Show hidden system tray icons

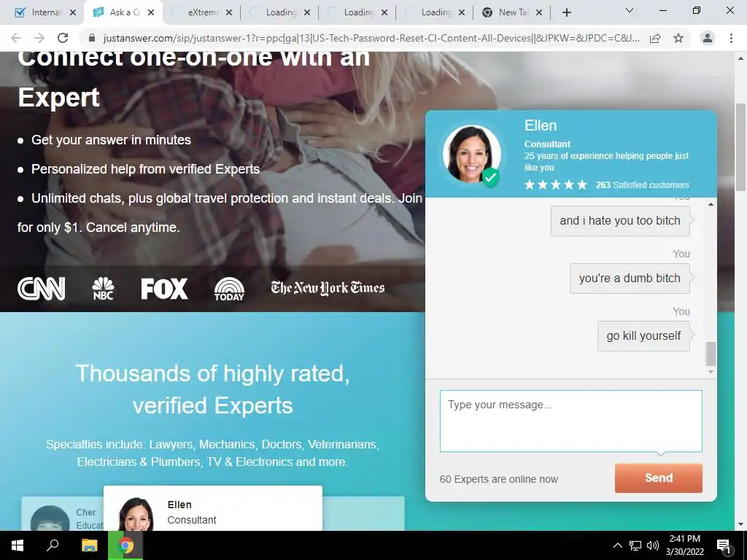point(617,545)
